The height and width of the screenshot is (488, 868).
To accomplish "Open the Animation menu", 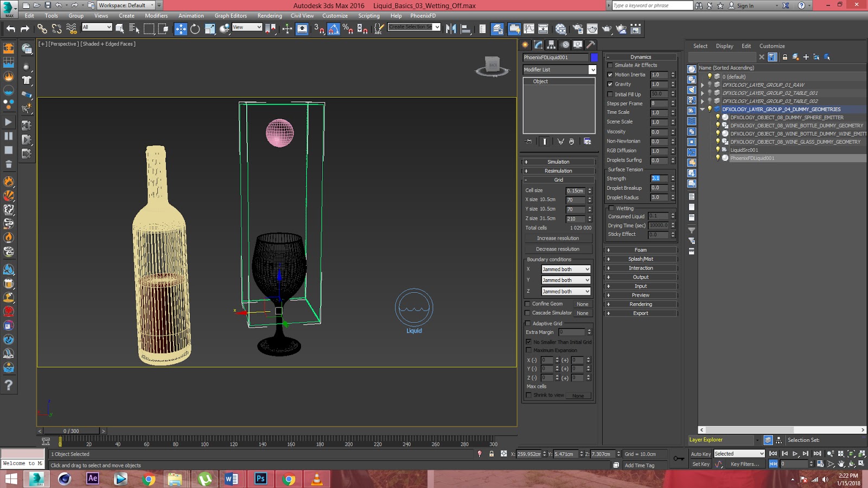I will [191, 16].
